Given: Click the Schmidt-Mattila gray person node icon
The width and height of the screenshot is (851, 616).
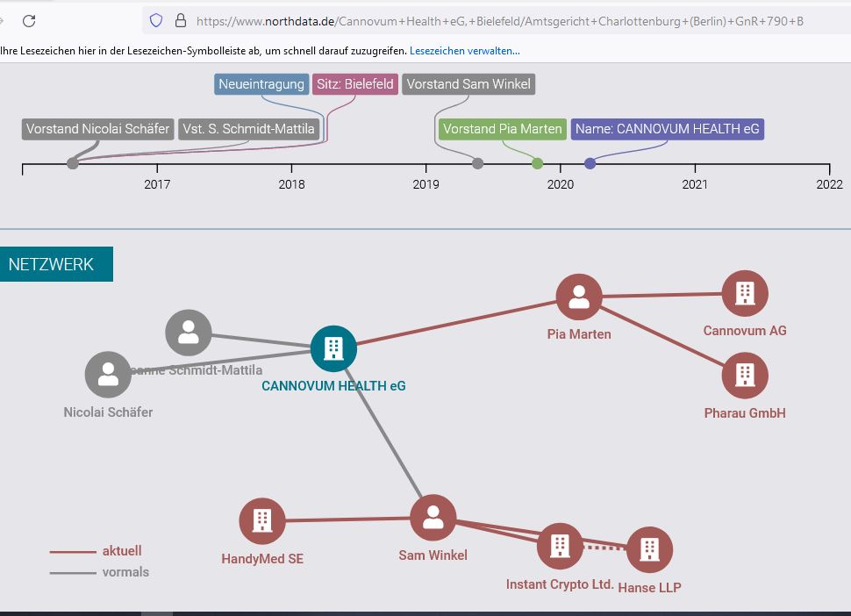Looking at the screenshot, I should click(x=189, y=333).
